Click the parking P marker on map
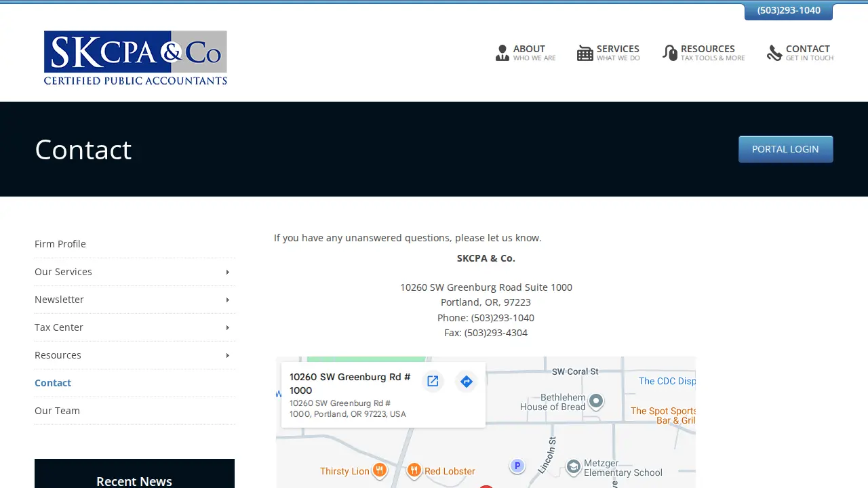The width and height of the screenshot is (868, 488). point(517,466)
